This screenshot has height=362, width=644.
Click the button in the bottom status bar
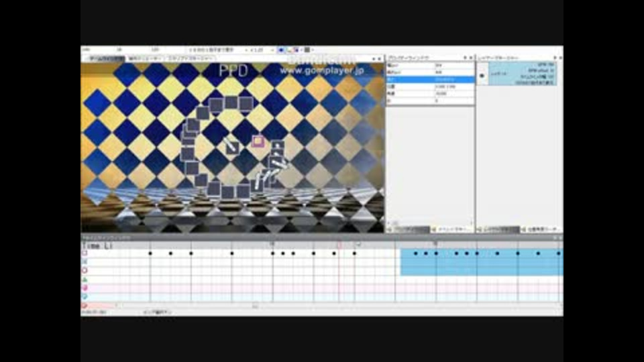point(158,312)
